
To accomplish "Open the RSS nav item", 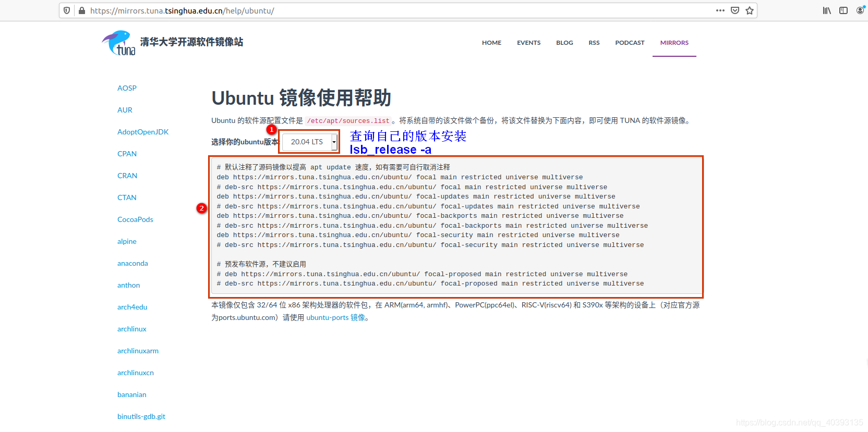I will [594, 43].
